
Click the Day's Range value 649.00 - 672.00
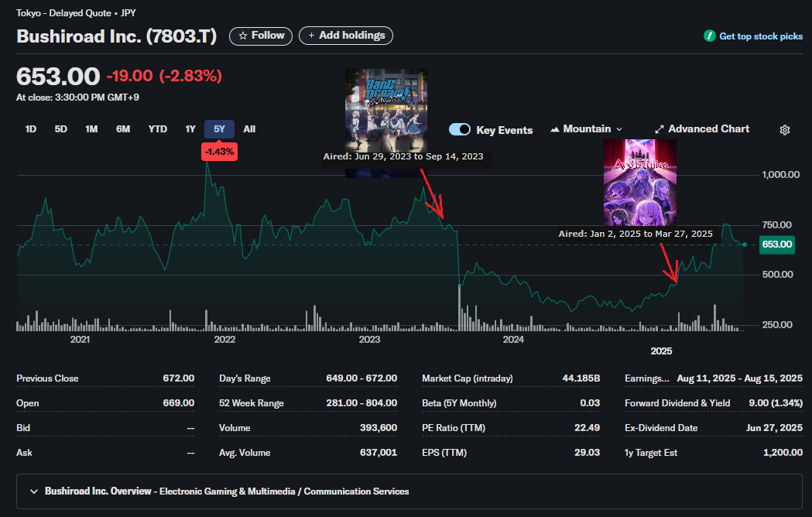click(361, 378)
